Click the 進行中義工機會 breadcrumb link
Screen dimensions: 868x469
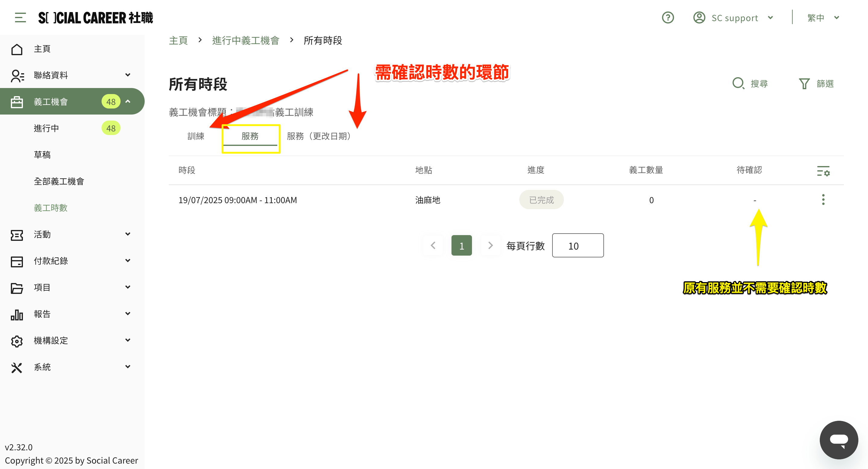(246, 40)
